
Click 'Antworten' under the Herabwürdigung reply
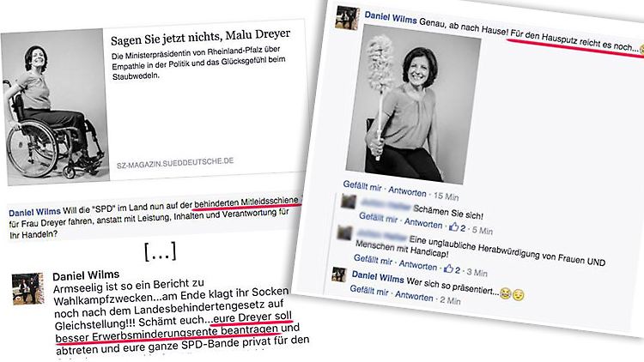click(x=417, y=265)
